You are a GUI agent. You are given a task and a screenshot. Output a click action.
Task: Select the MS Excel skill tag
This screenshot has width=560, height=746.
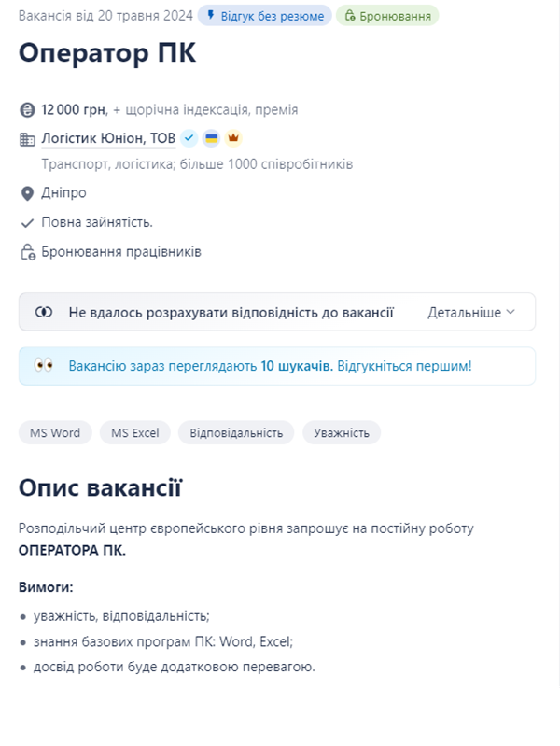(x=135, y=432)
